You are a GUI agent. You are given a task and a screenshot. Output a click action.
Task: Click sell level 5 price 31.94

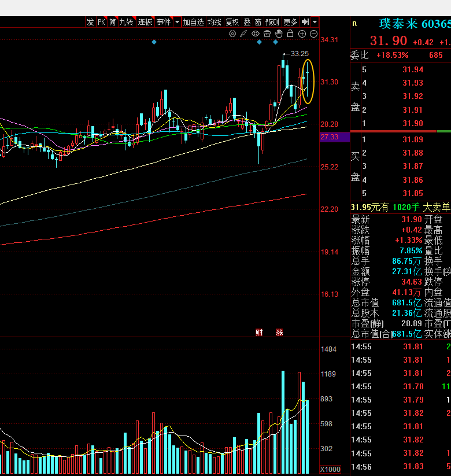[x=413, y=69]
